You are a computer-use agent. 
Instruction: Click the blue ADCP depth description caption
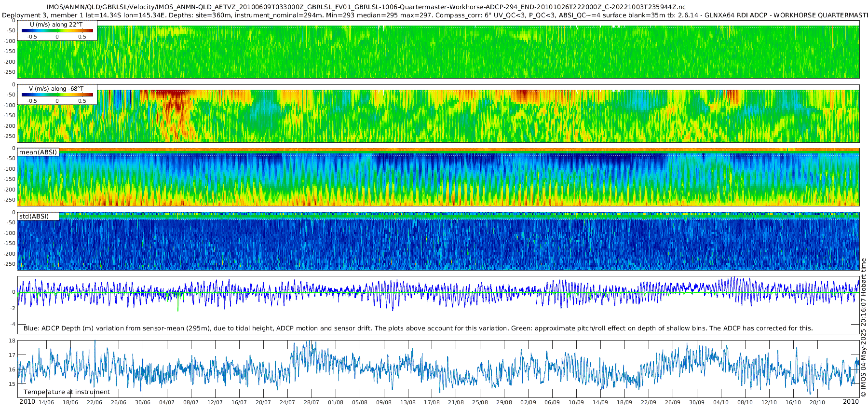tap(418, 328)
